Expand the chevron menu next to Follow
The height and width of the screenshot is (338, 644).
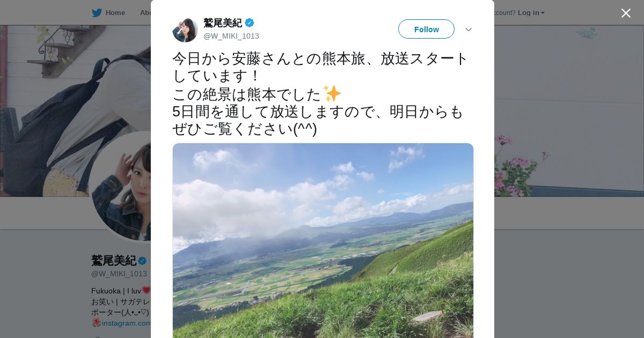[469, 30]
